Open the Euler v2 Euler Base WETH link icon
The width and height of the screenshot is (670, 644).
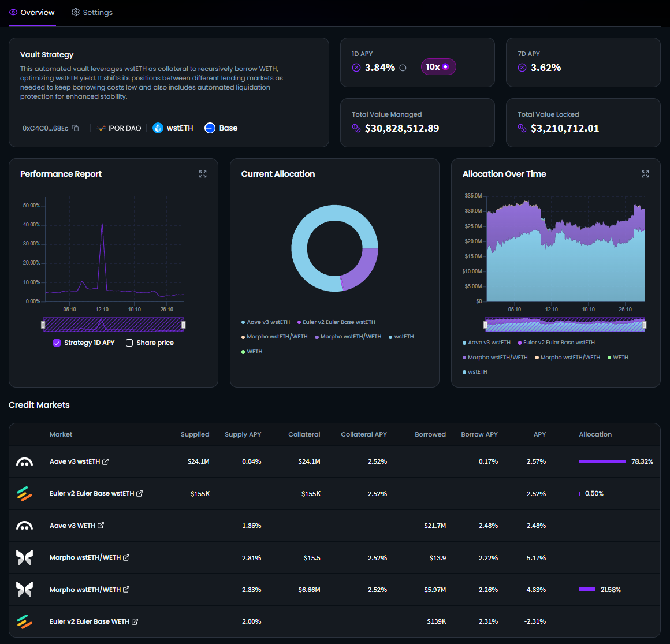pyautogui.click(x=135, y=622)
